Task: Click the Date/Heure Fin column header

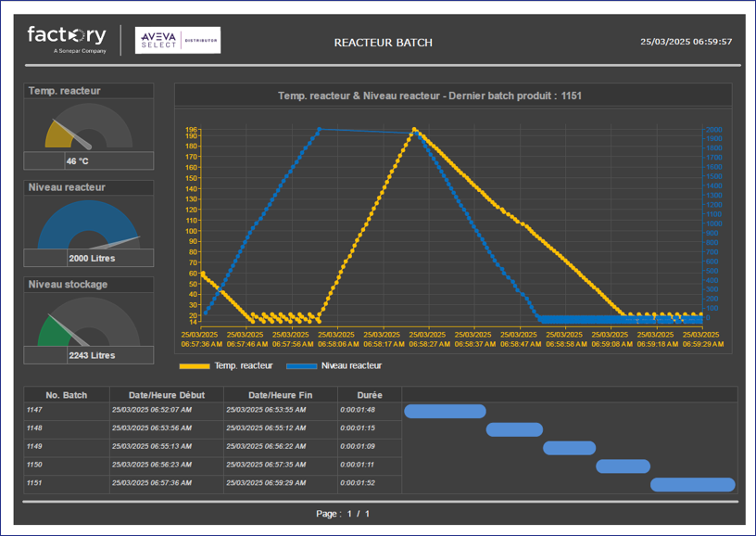Action: tap(280, 395)
